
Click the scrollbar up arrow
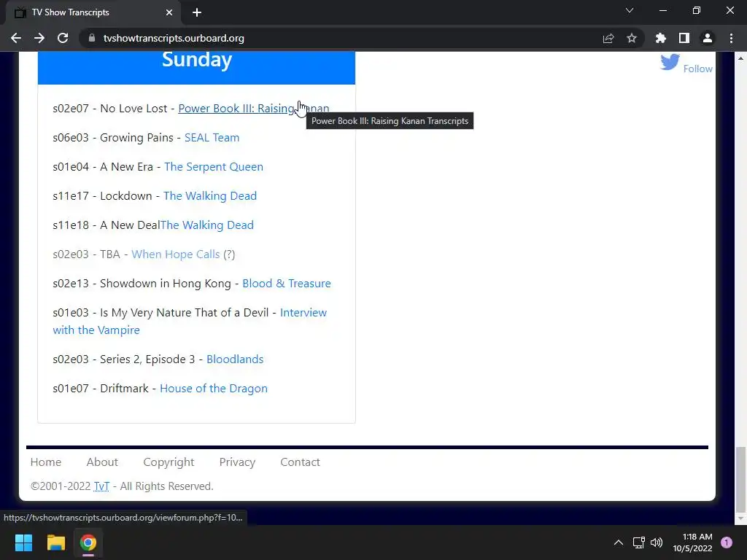[740, 58]
